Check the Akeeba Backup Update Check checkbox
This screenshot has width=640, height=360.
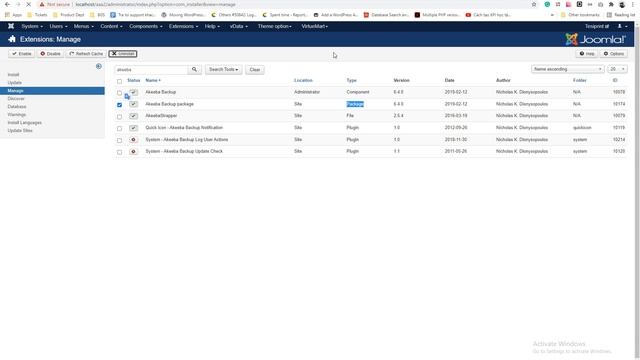click(119, 152)
